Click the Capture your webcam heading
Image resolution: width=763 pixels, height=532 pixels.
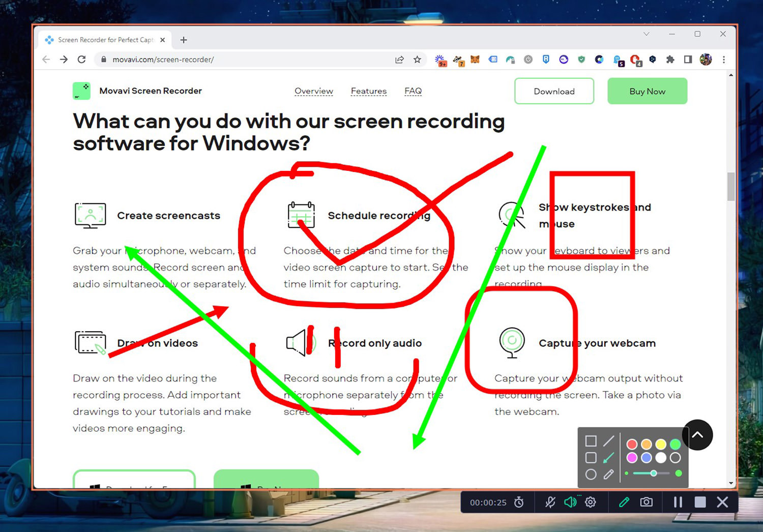pos(597,343)
